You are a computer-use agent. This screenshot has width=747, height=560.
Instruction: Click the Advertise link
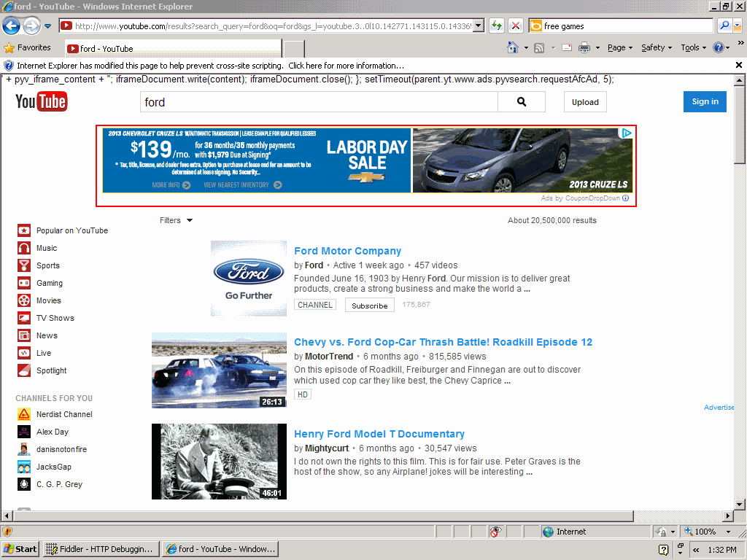pos(719,407)
